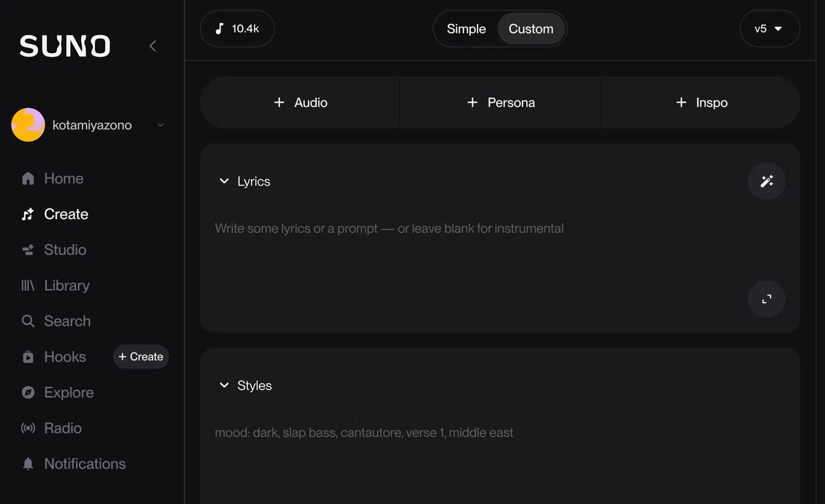Image resolution: width=825 pixels, height=504 pixels.
Task: Click the Search magnifier icon
Action: (28, 321)
